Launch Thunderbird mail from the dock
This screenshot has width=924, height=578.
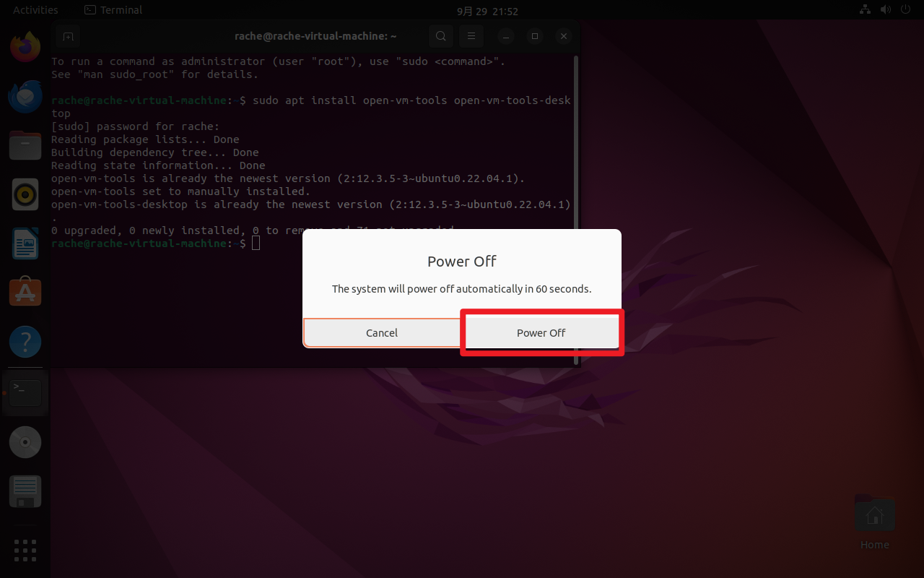(25, 96)
